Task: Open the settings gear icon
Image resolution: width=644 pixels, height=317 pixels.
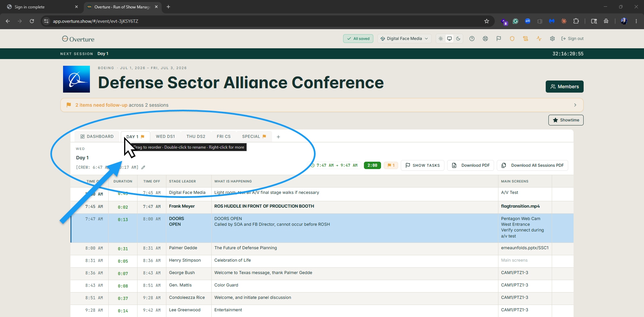Action: point(552,39)
